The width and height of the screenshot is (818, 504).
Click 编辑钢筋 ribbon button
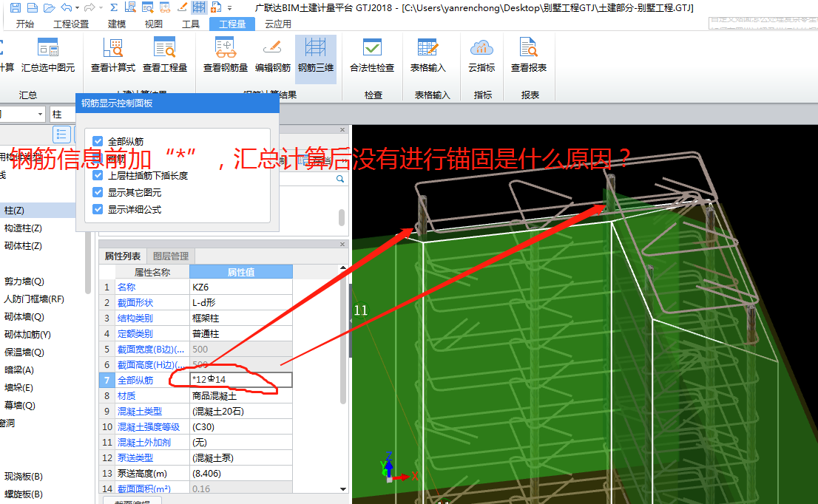click(272, 55)
